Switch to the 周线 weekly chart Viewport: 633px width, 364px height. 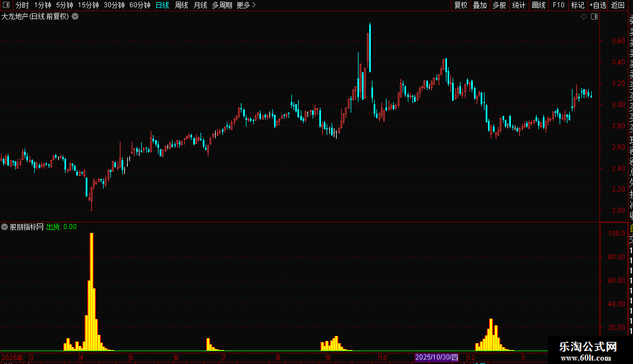point(181,5)
